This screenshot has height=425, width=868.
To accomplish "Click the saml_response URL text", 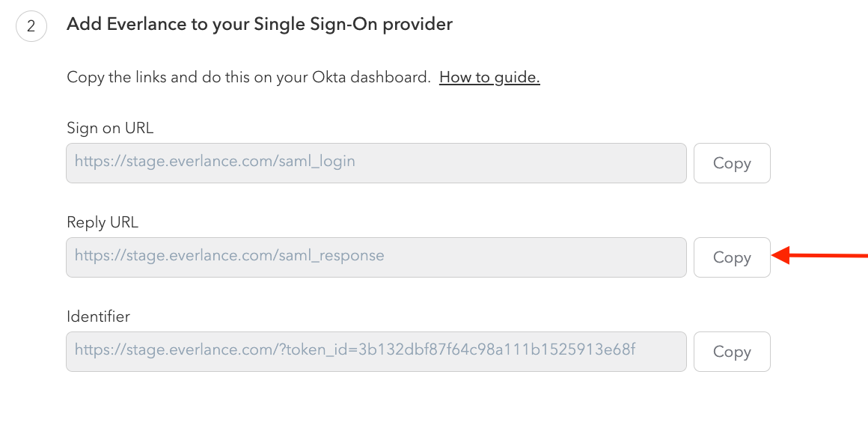I will coord(229,255).
